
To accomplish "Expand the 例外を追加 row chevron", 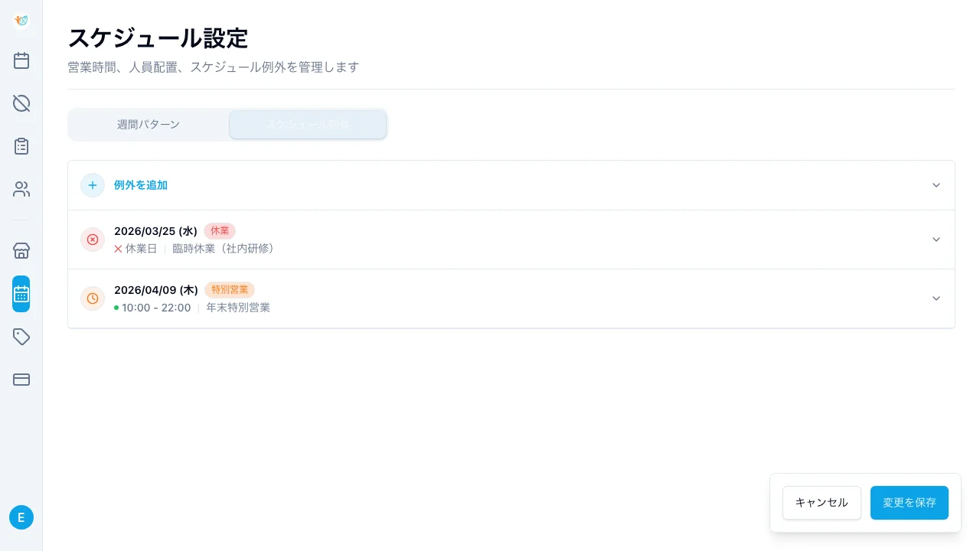I will click(936, 185).
